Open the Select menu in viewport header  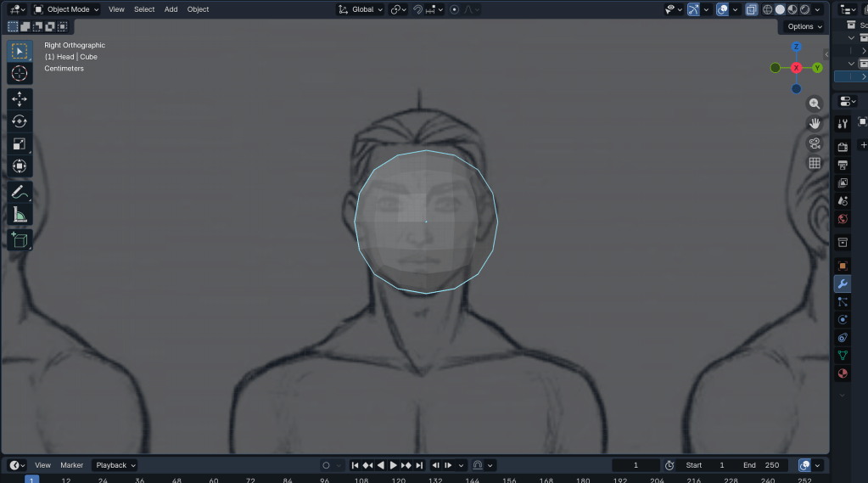pos(144,9)
